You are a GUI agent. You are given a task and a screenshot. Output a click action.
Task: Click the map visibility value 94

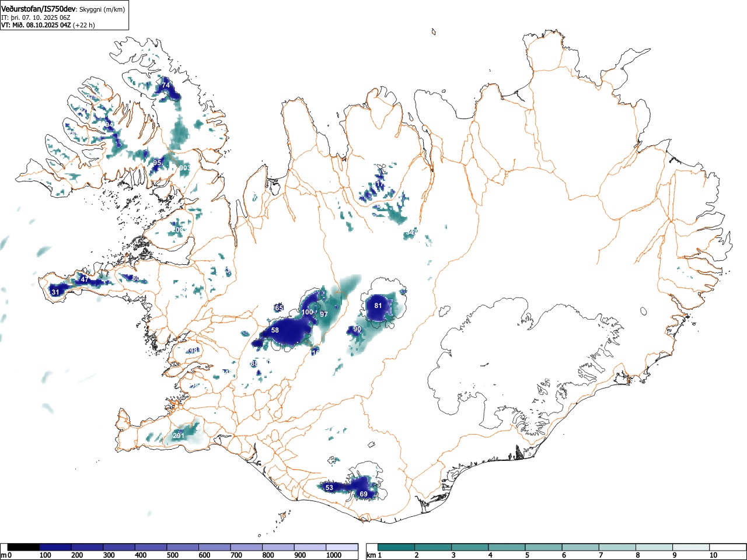tap(109, 125)
